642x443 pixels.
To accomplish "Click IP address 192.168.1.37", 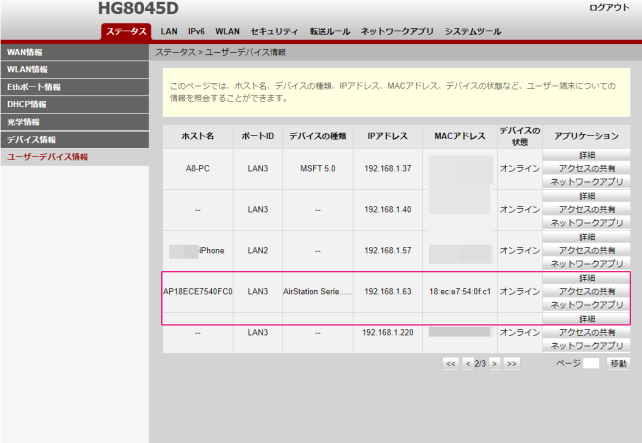I will click(388, 168).
